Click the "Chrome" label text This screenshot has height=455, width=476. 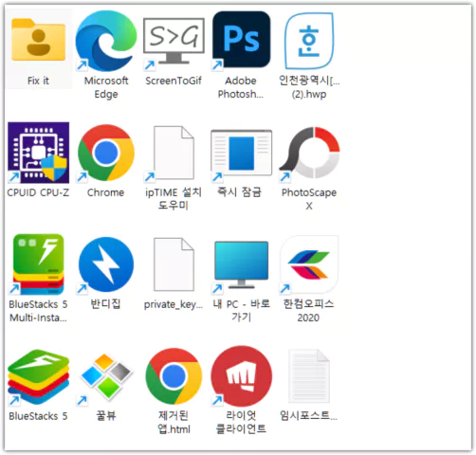(106, 192)
